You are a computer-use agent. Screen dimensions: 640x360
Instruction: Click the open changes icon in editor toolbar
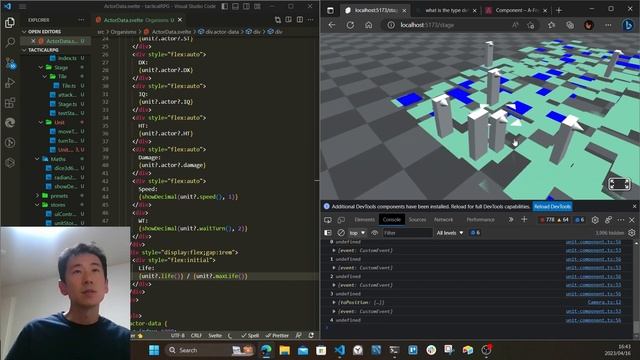tap(278, 20)
